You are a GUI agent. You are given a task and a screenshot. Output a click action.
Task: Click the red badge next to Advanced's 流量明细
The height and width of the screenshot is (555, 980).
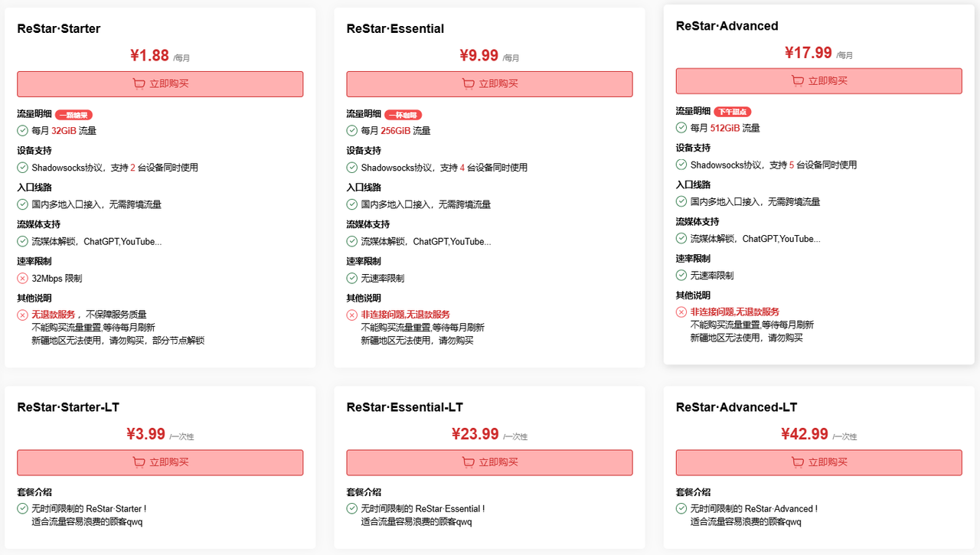733,112
